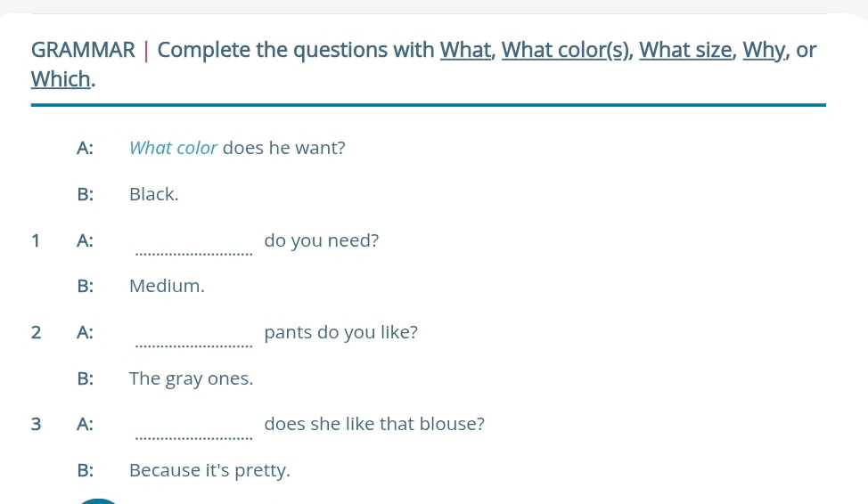Click the question number 2

point(36,333)
